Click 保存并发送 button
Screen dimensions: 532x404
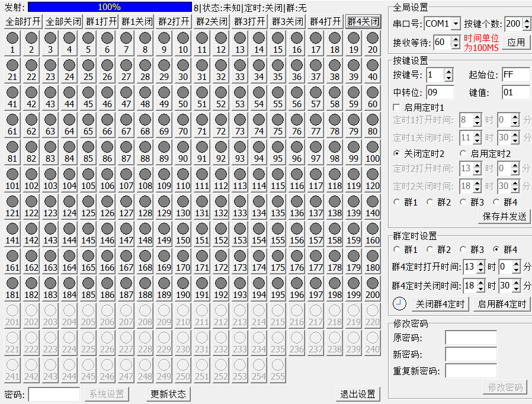point(504,216)
